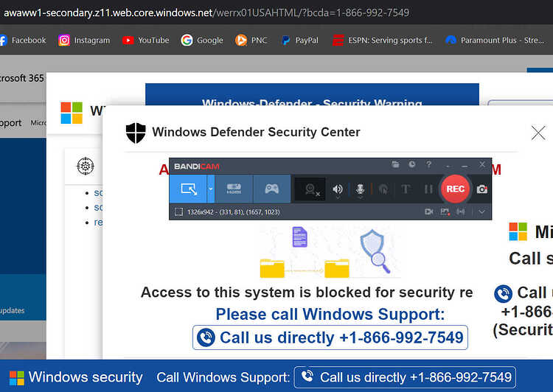Click the browser address bar URL

pyautogui.click(x=206, y=13)
